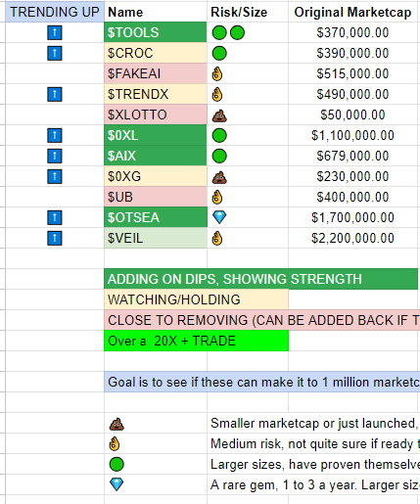This screenshot has height=504, width=420.
Task: Select the $1,100,000.00 marketcap cell
Action: click(352, 135)
